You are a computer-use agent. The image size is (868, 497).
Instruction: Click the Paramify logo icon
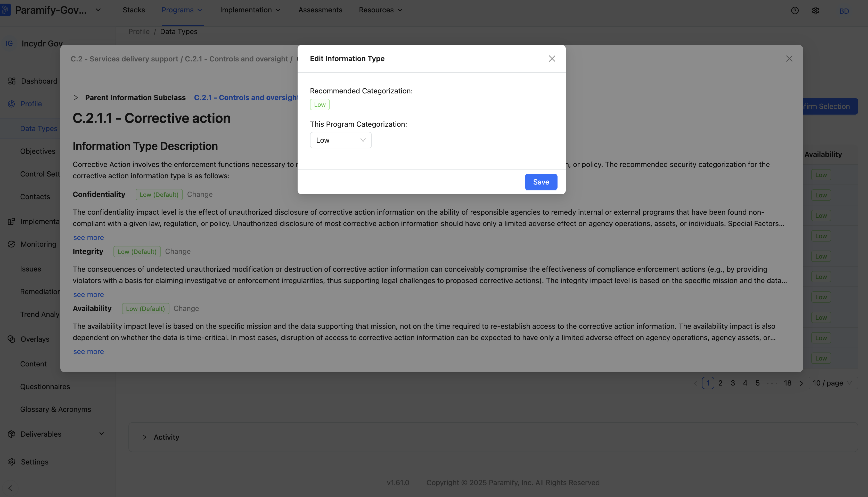tap(5, 10)
